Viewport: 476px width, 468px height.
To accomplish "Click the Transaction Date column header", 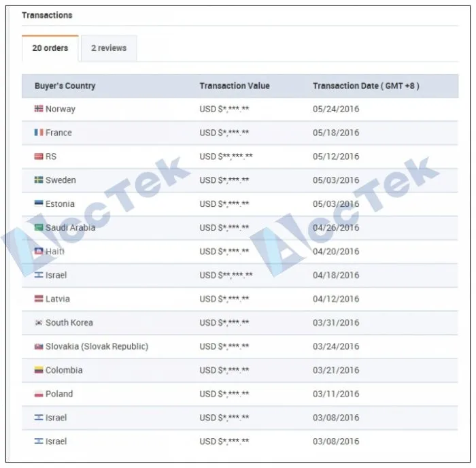I will point(366,86).
